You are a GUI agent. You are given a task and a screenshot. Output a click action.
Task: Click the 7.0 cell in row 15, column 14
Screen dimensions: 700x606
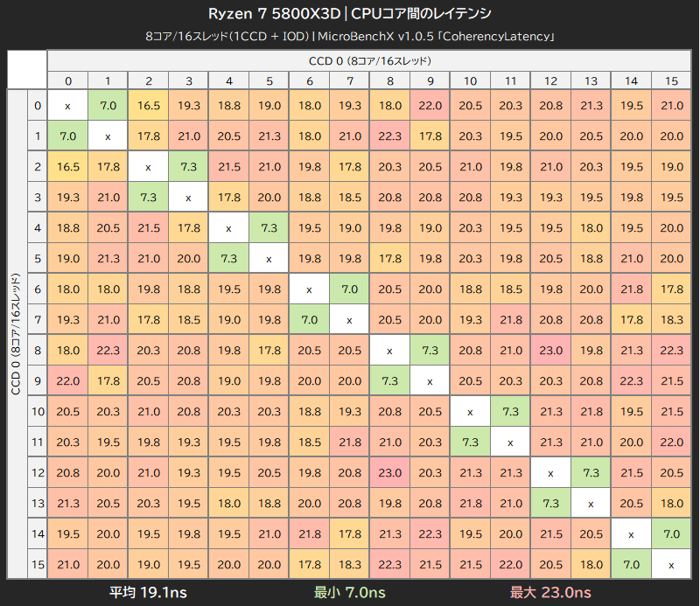[631, 565]
